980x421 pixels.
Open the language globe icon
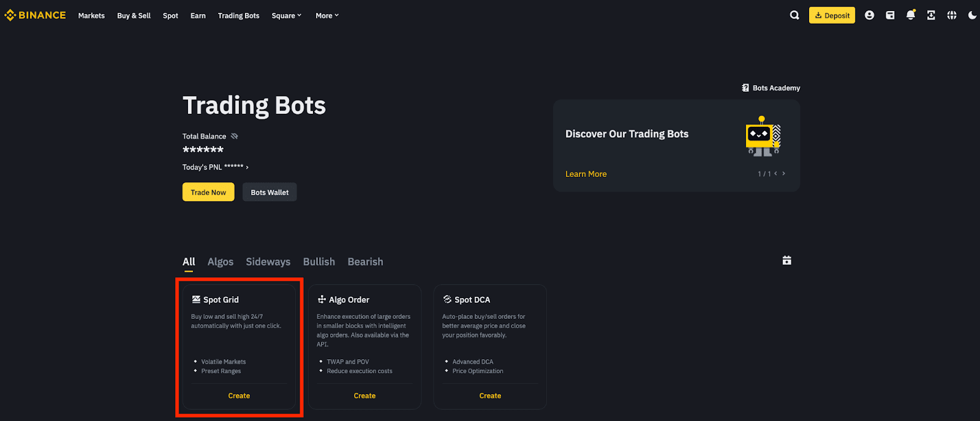[951, 15]
